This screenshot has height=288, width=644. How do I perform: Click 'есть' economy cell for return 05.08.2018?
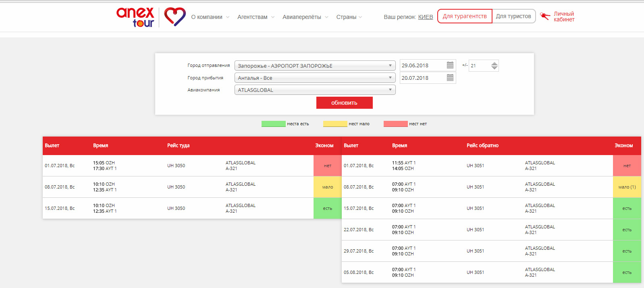click(x=627, y=272)
